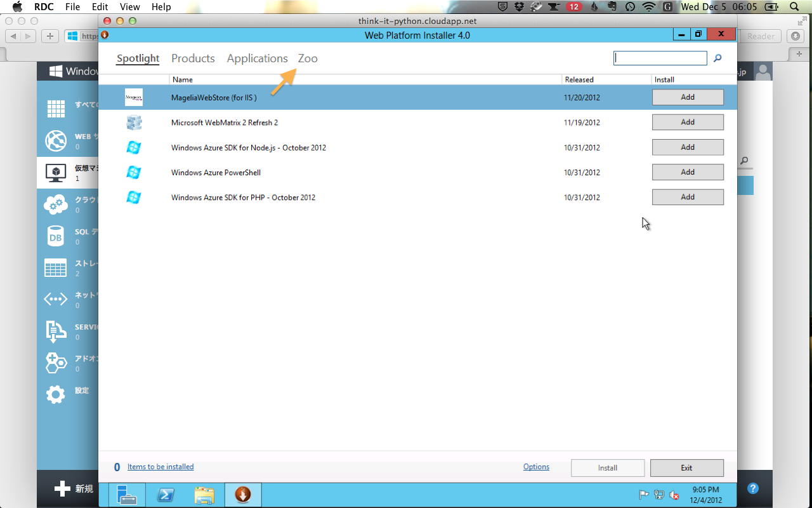Click the Azure portal help question mark icon
This screenshot has height=508, width=812.
753,488
